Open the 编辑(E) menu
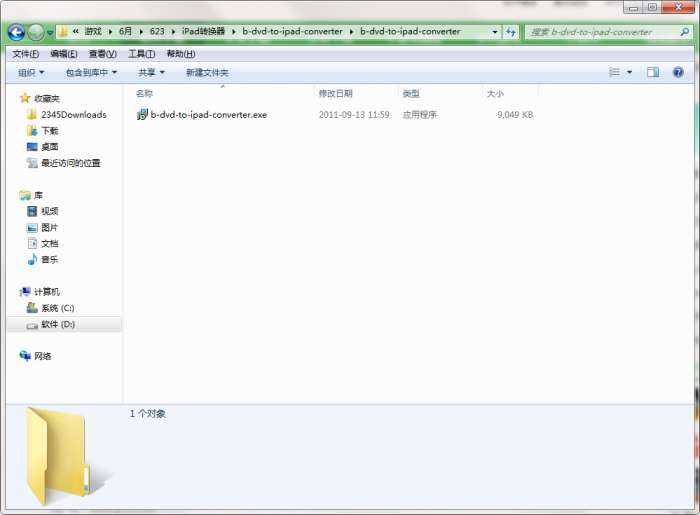 click(x=64, y=54)
